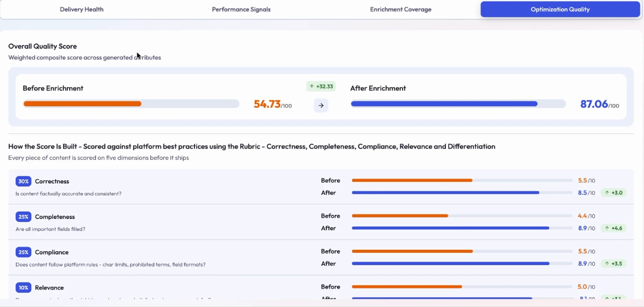
Task: Click the blue After Enrichment progress bar
Action: [444, 104]
